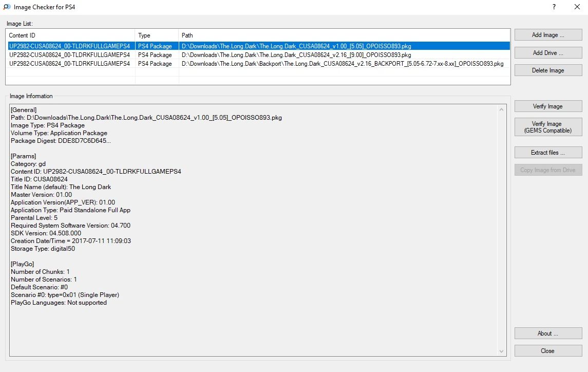This screenshot has height=372, width=588.
Task: Sort by the Path column header
Action: click(x=344, y=35)
